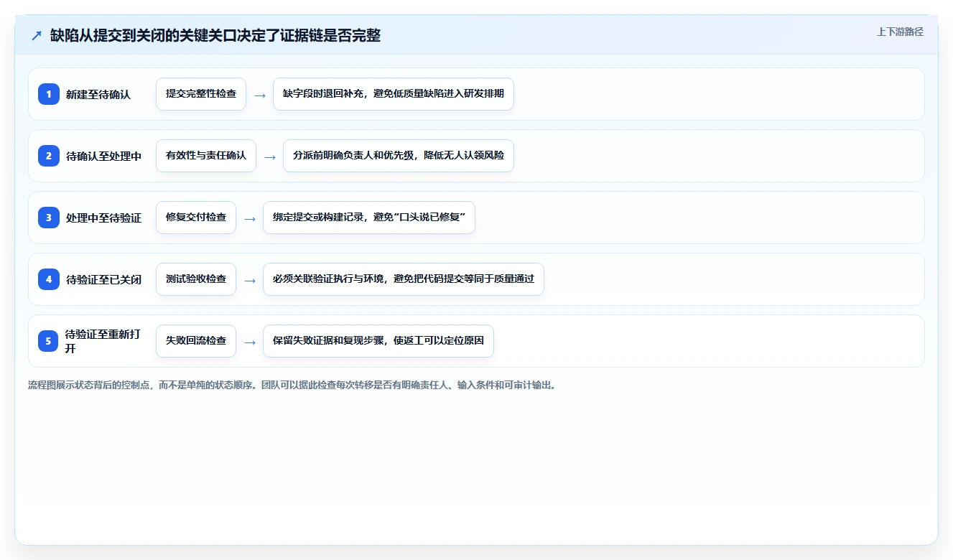Image resolution: width=953 pixels, height=560 pixels.
Task: Open the 有效性与责任确认 chip
Action: click(206, 156)
